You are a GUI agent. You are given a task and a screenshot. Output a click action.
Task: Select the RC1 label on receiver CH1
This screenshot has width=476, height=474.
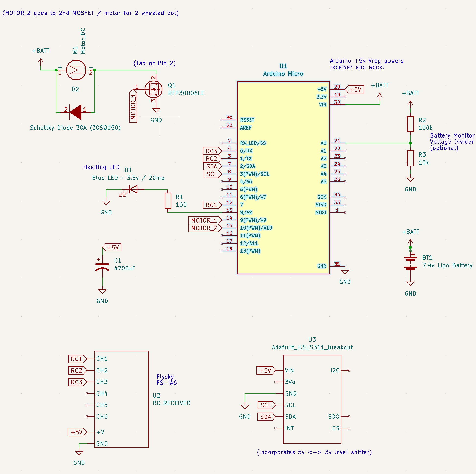point(77,359)
